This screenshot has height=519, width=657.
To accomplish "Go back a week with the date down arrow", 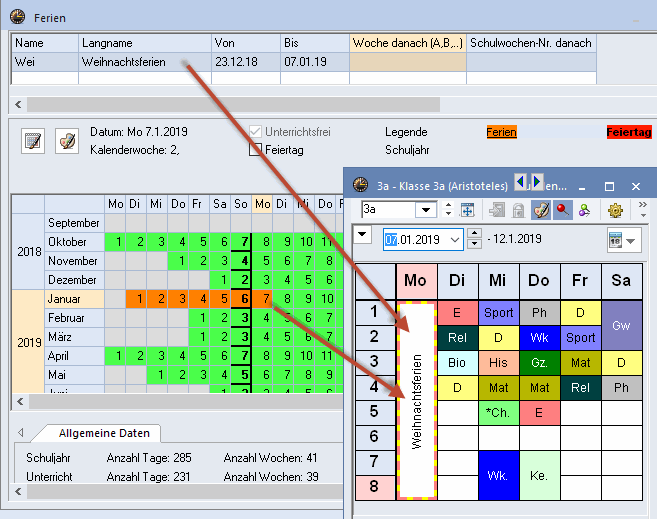I will [x=474, y=244].
